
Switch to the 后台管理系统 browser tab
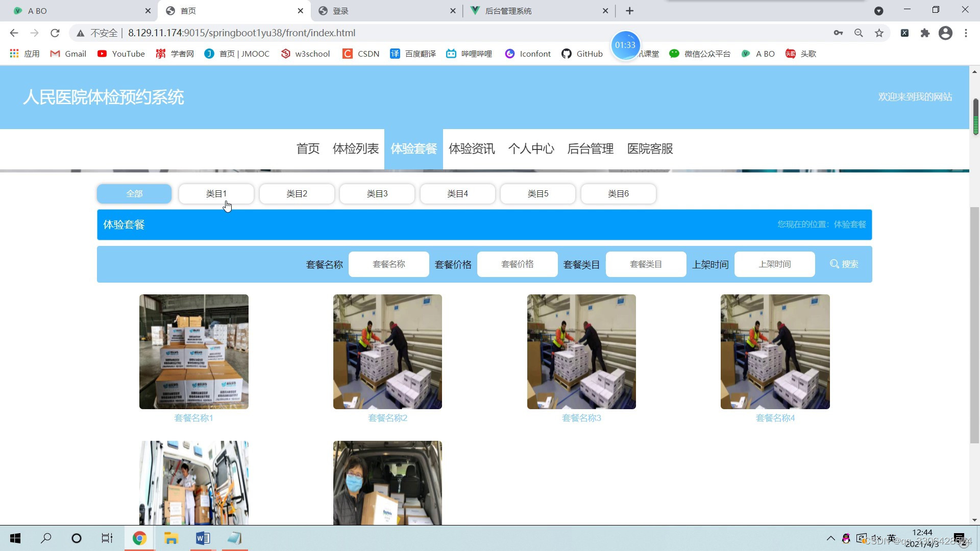(516, 10)
